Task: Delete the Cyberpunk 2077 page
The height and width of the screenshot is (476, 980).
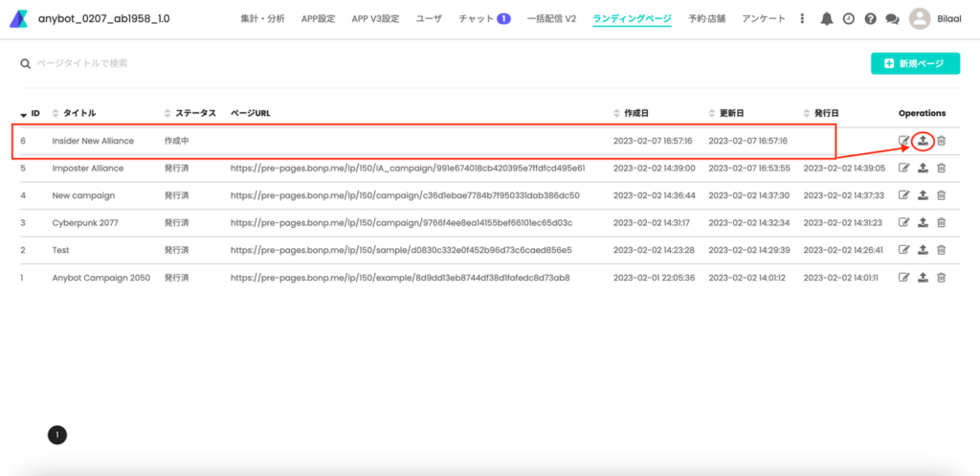Action: point(941,223)
